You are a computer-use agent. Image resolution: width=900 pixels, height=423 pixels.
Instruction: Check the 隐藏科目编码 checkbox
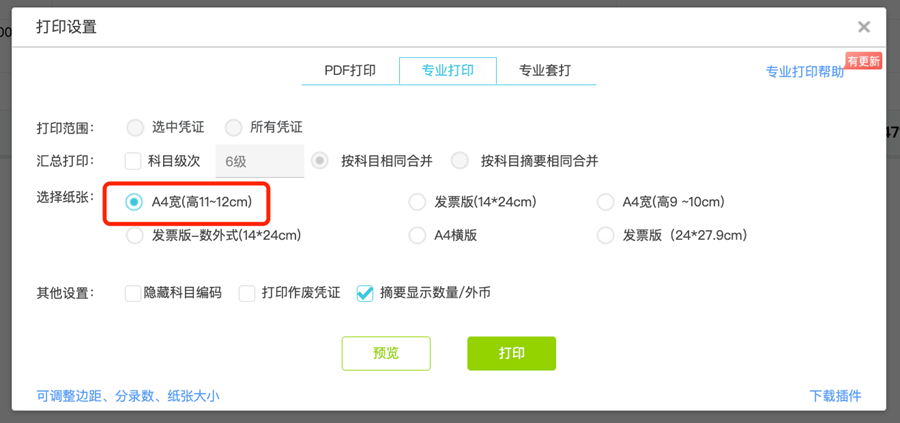[x=133, y=294]
